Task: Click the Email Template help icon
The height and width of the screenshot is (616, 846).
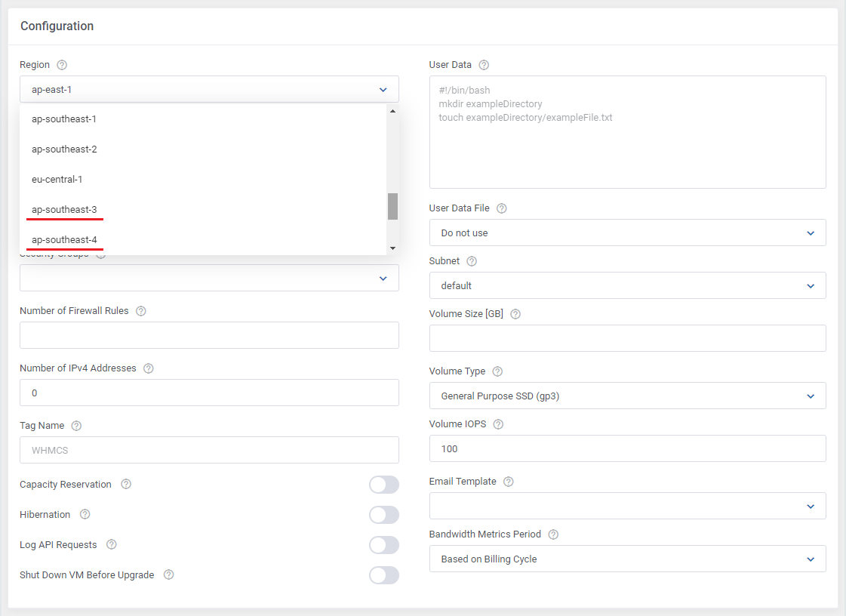Action: [508, 482]
